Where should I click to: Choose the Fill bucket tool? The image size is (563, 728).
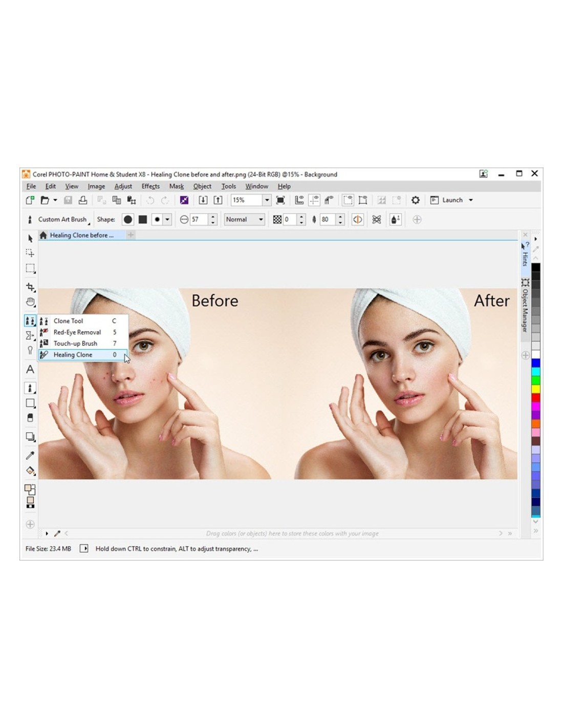pos(30,470)
